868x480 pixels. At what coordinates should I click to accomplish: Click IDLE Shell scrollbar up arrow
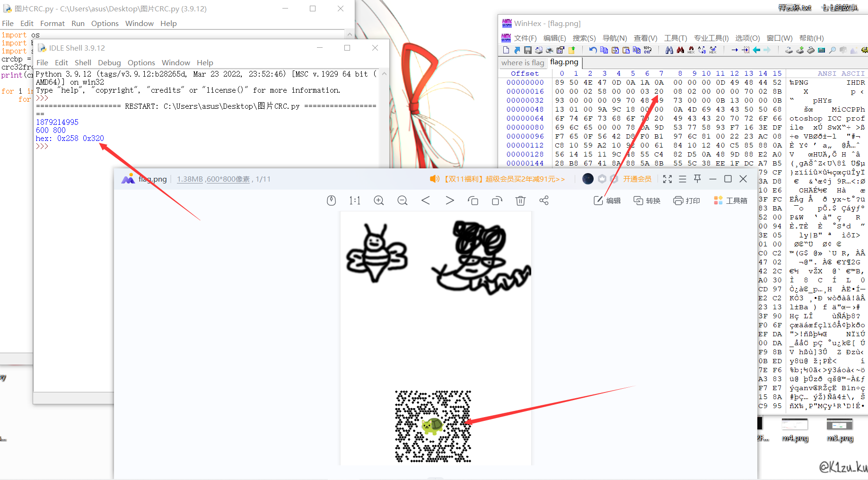[x=385, y=74]
